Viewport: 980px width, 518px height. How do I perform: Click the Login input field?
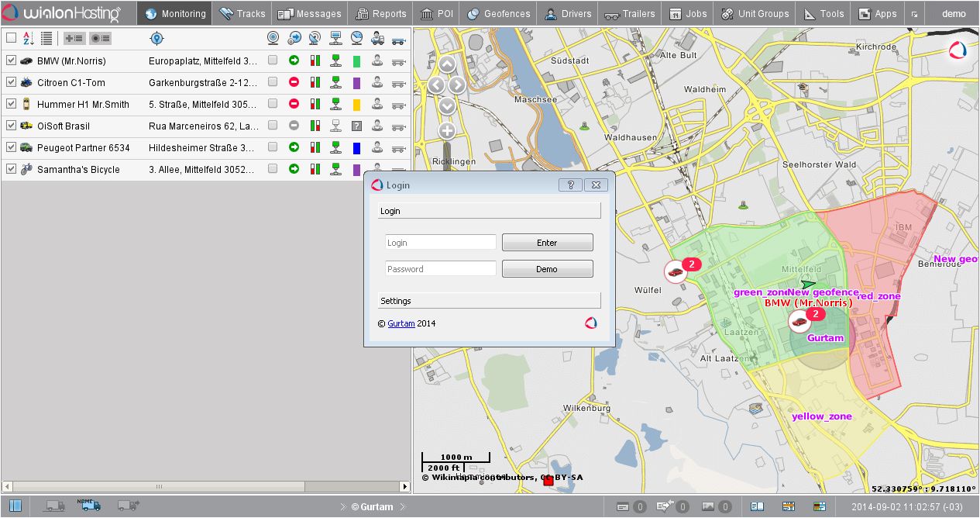(441, 243)
